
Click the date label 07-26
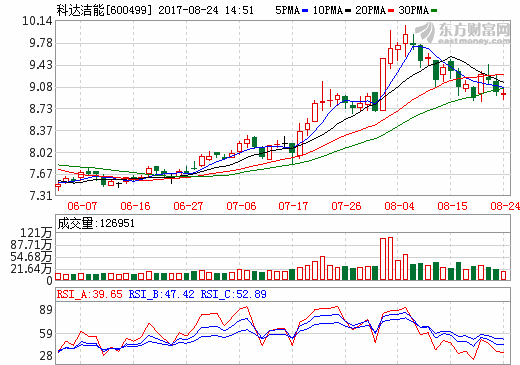pos(346,206)
